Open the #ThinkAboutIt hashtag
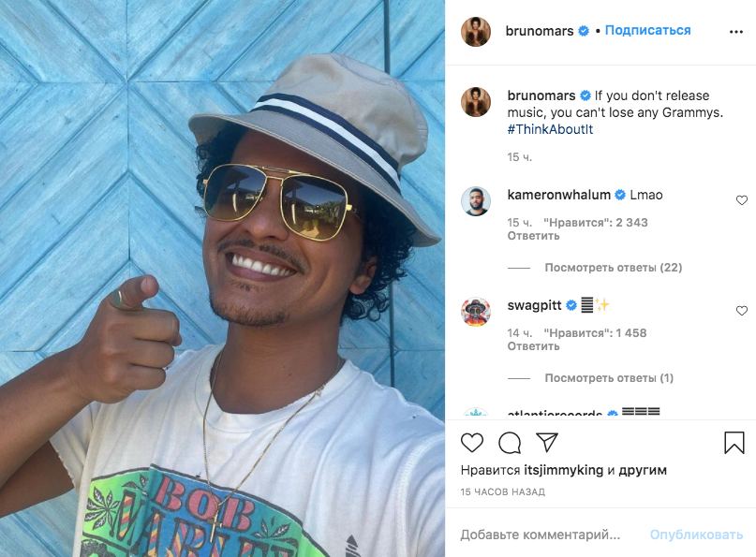 pyautogui.click(x=550, y=129)
